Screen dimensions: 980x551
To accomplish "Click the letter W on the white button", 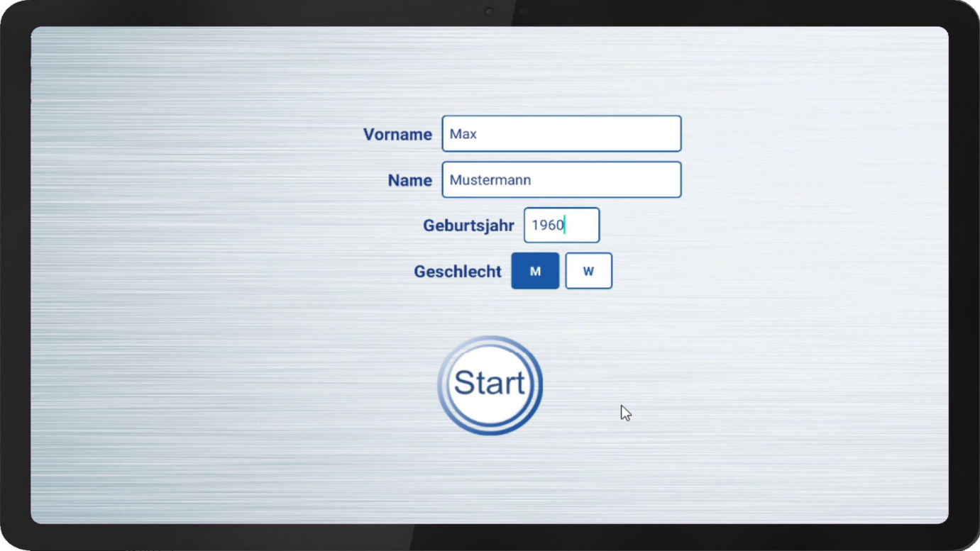I will [x=588, y=272].
